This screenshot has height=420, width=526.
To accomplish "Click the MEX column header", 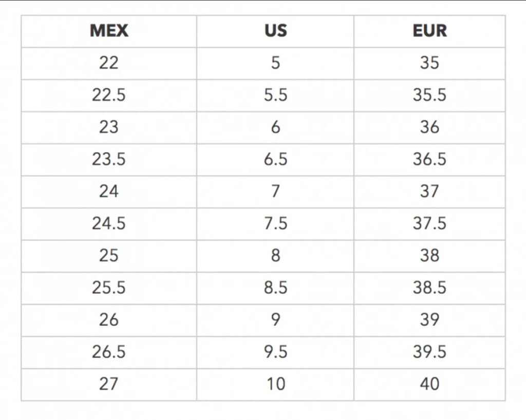I will (109, 31).
